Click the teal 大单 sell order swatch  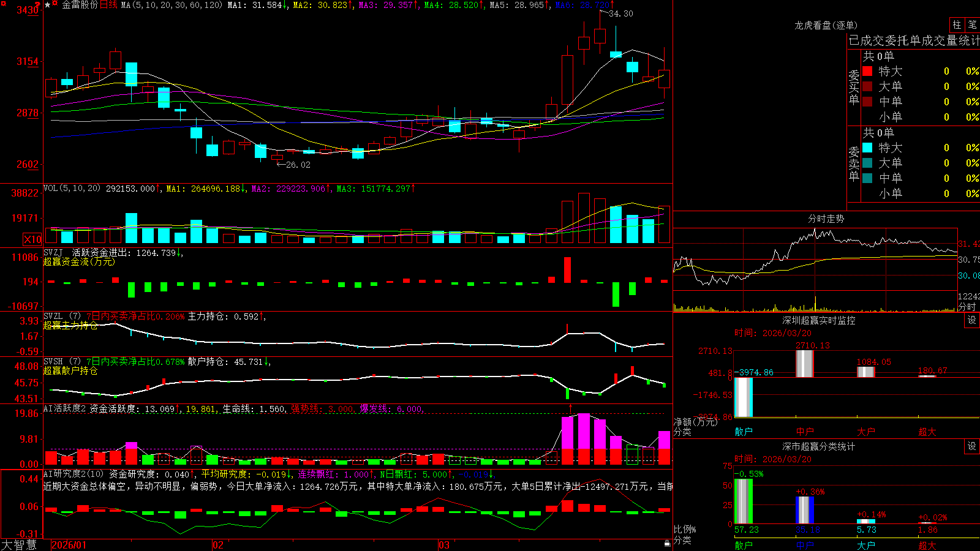[x=867, y=163]
